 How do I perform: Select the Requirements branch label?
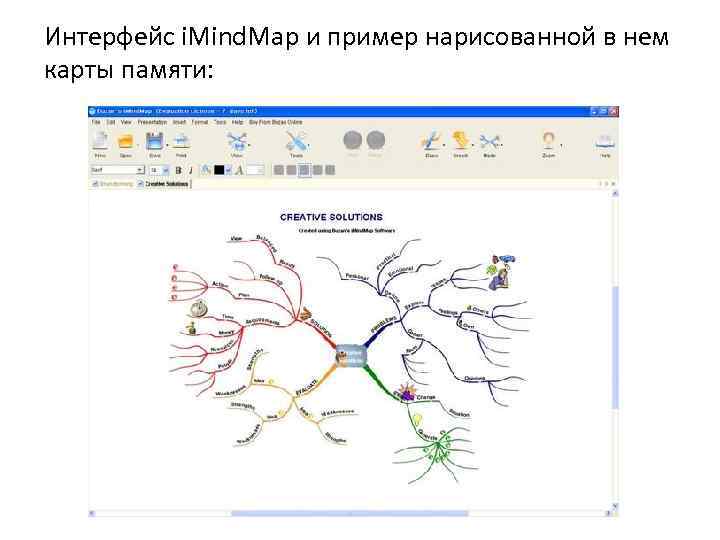pyautogui.click(x=262, y=321)
